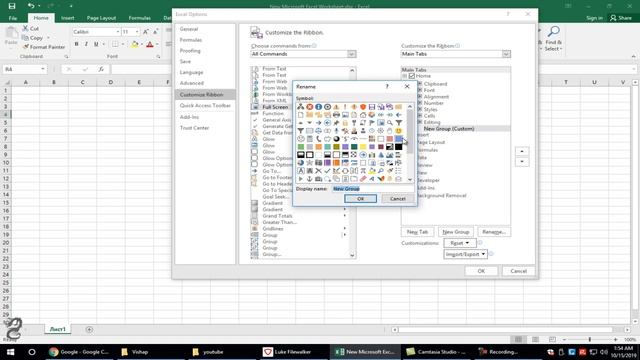Choose the orange shield symbol
This screenshot has width=640, height=360.
click(363, 107)
